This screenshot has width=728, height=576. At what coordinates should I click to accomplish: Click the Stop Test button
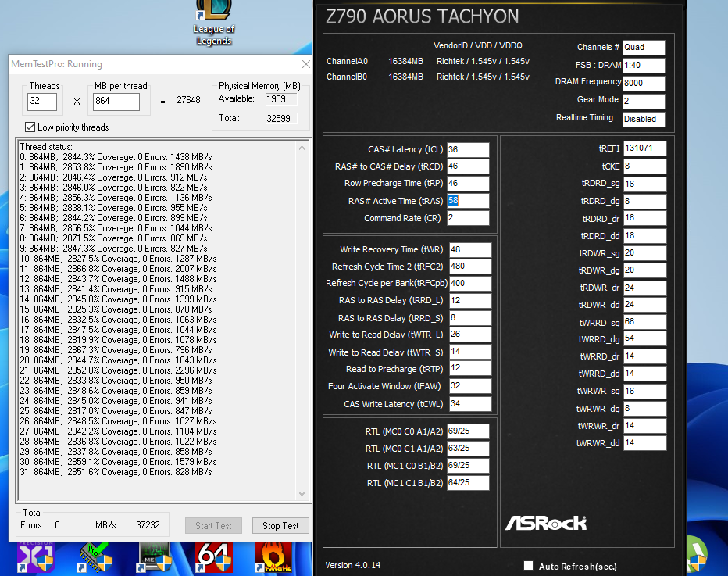click(x=280, y=525)
